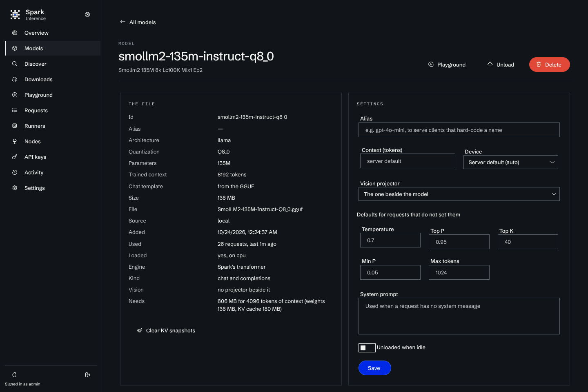588x392 pixels.
Task: Click the API keys key icon
Action: click(x=15, y=157)
